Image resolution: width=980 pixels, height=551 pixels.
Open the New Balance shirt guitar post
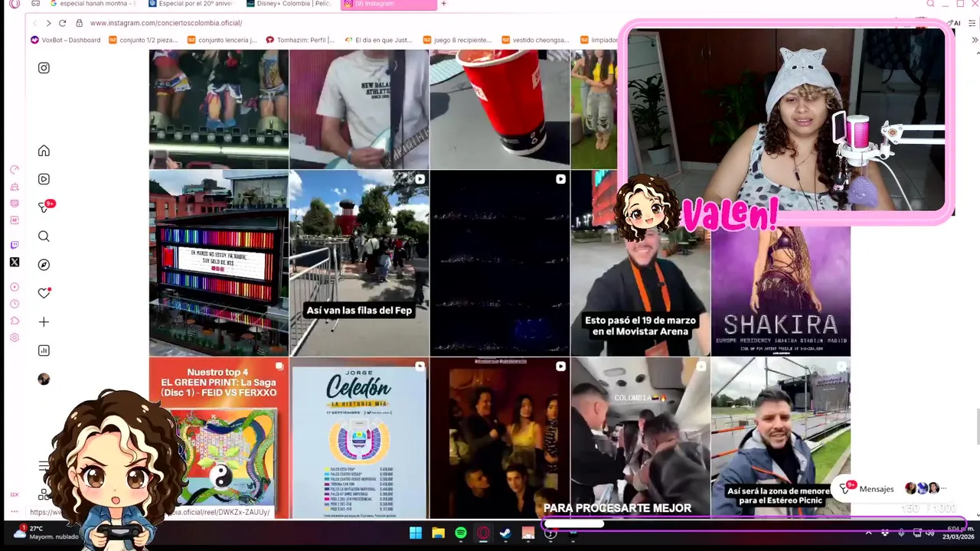(x=359, y=109)
